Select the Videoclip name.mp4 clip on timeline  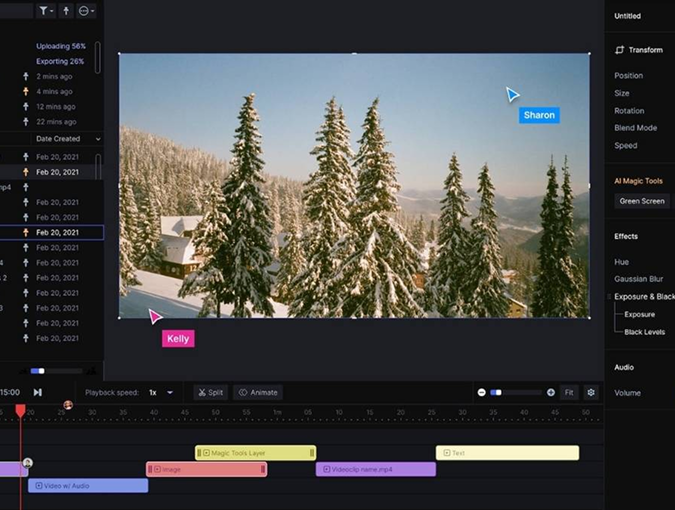pyautogui.click(x=376, y=469)
